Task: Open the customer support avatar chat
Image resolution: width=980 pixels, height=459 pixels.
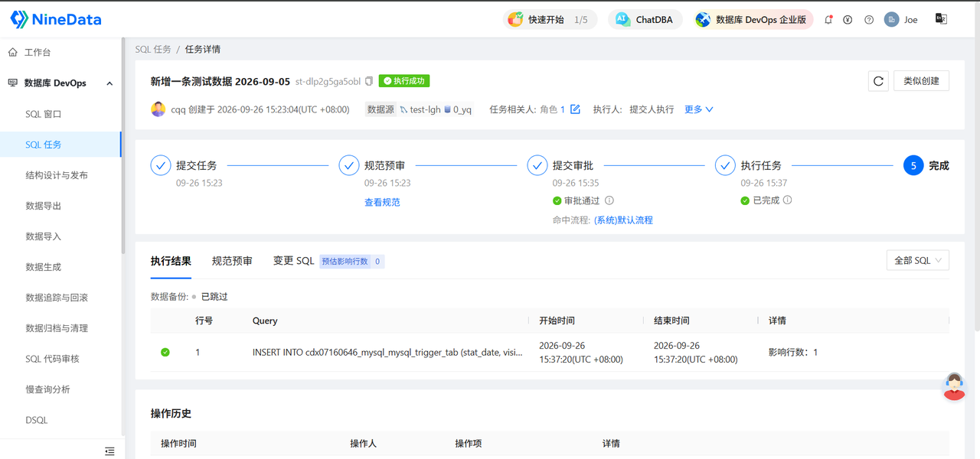Action: tap(953, 386)
